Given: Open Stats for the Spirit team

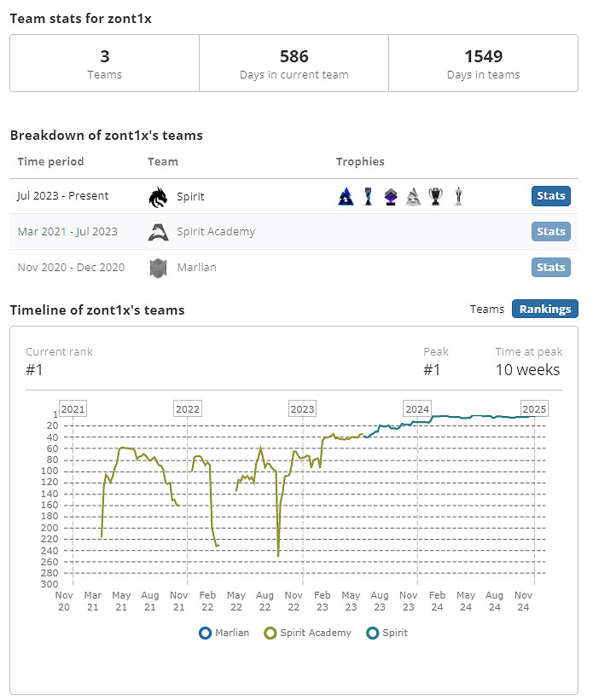Looking at the screenshot, I should pyautogui.click(x=551, y=196).
